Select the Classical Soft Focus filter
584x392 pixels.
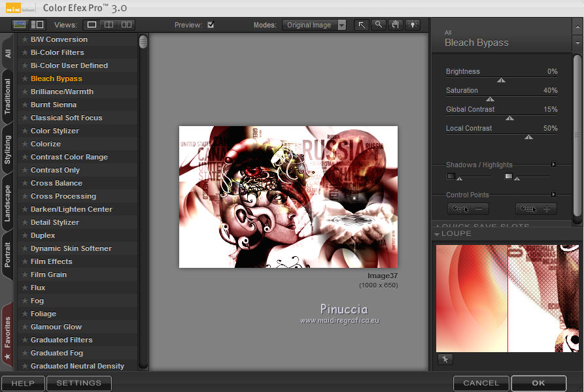pos(78,118)
